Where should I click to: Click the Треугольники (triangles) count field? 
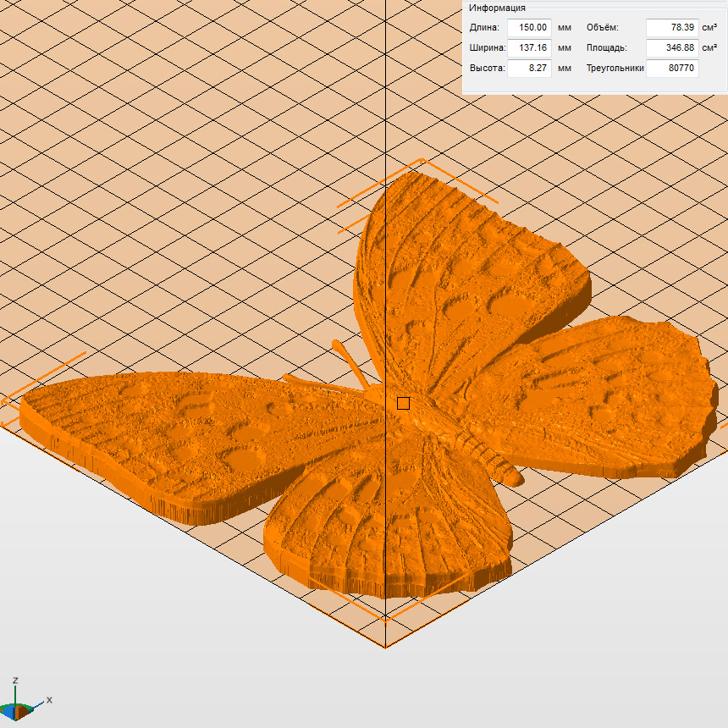click(x=672, y=69)
